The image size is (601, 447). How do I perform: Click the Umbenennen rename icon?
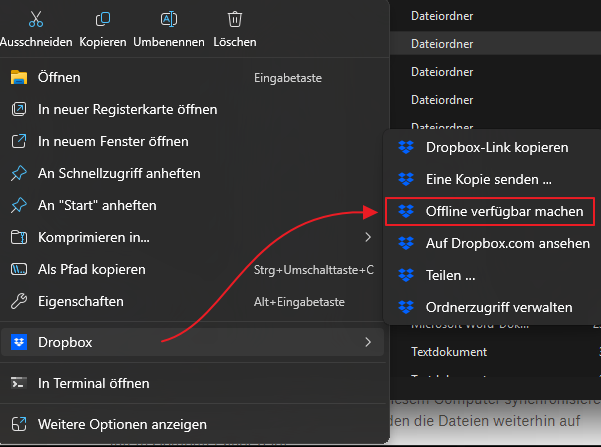168,19
